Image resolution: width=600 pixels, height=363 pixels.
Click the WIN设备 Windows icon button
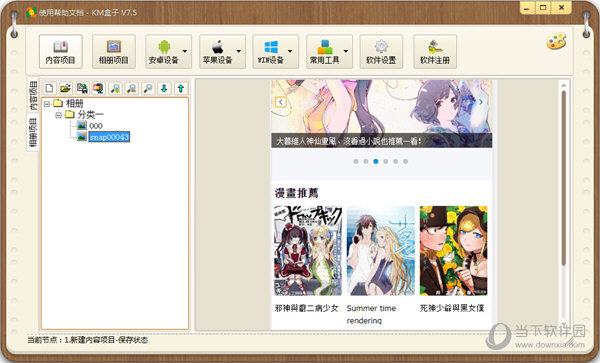pyautogui.click(x=271, y=52)
